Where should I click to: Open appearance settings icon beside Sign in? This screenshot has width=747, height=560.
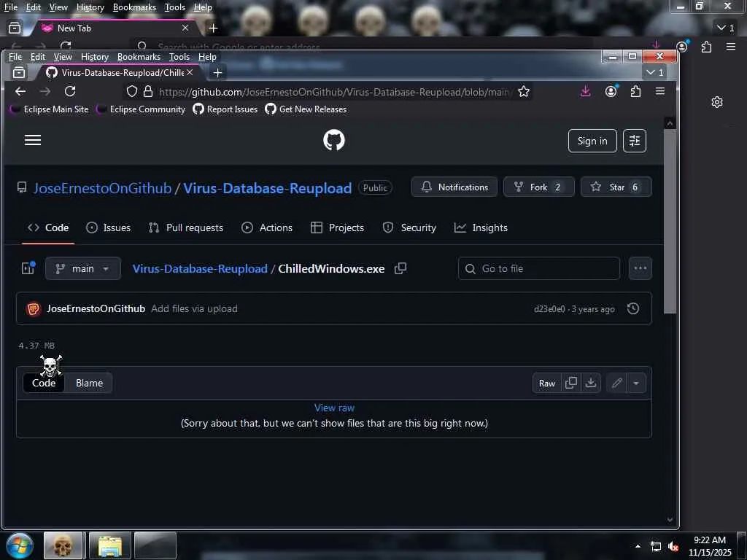pyautogui.click(x=634, y=141)
